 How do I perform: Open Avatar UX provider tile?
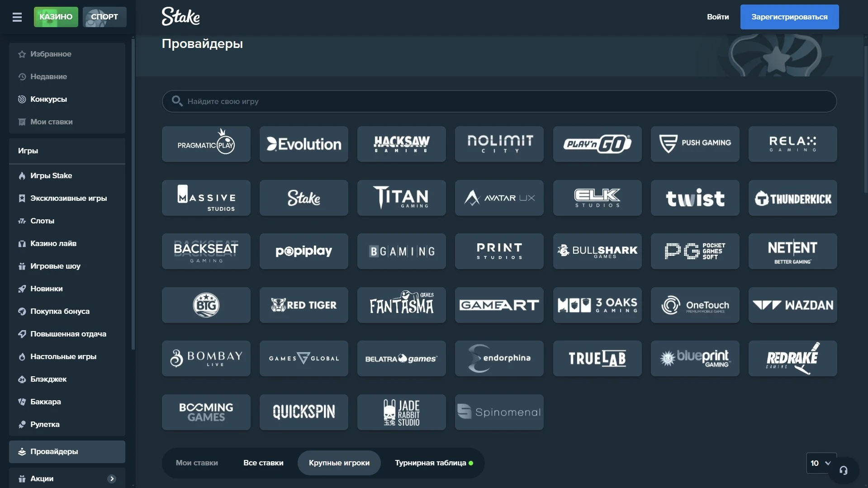(x=499, y=198)
